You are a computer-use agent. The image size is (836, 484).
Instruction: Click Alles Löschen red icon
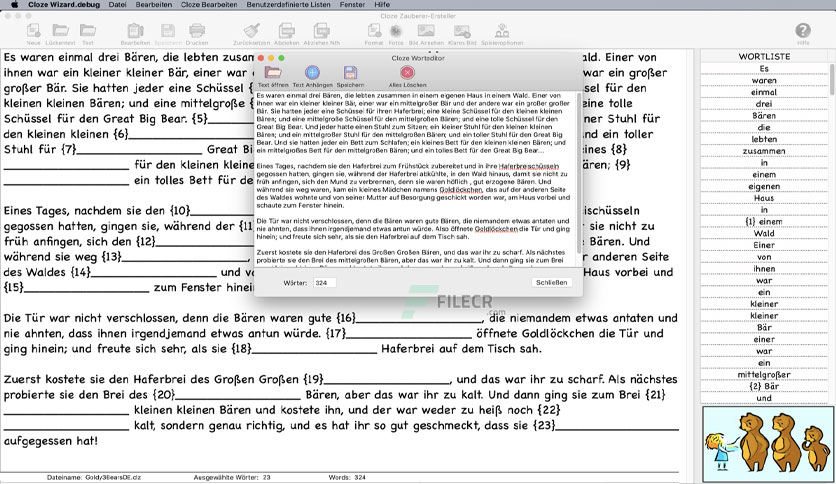[407, 72]
